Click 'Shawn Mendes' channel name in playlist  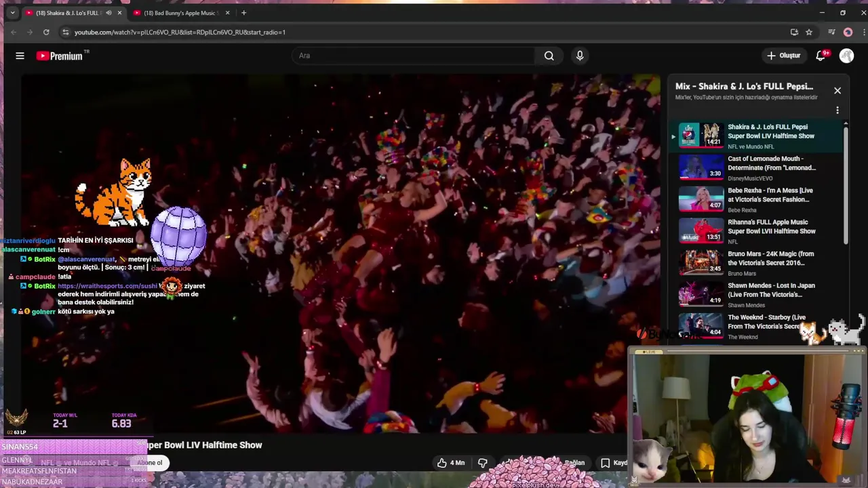pyautogui.click(x=746, y=305)
